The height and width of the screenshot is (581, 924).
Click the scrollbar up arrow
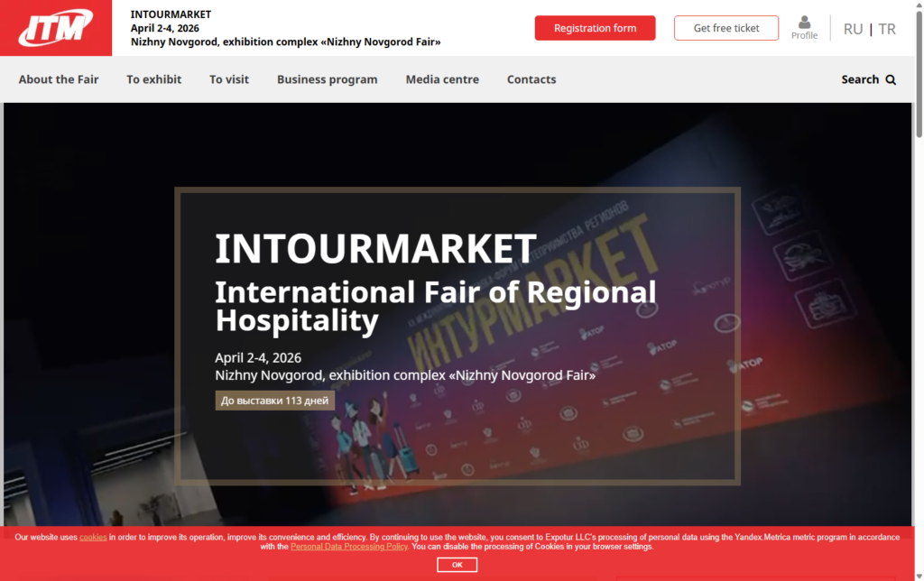919,5
